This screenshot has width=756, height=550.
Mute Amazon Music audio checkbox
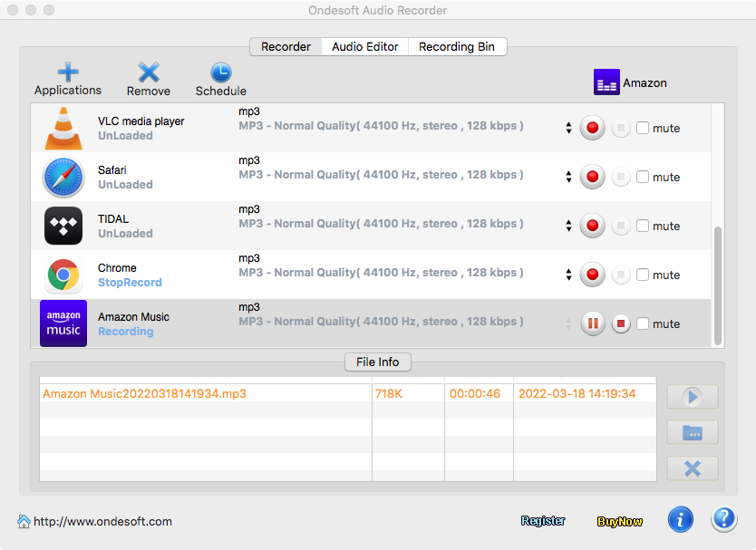click(642, 323)
